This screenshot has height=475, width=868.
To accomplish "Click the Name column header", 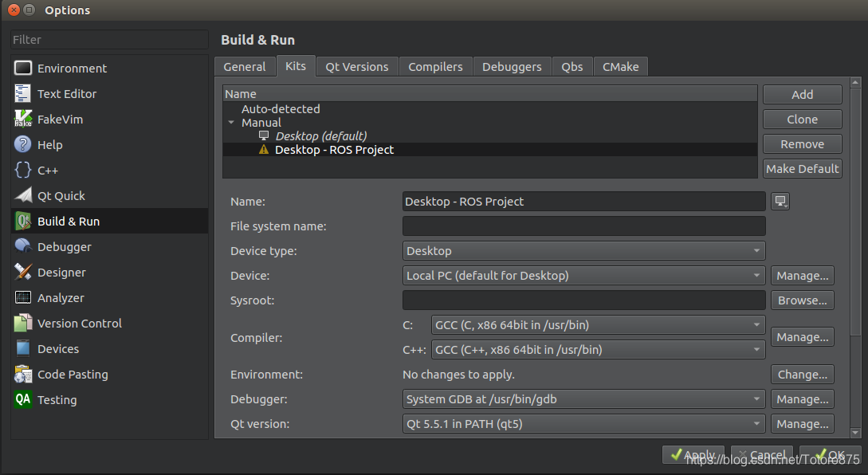I will coord(490,93).
